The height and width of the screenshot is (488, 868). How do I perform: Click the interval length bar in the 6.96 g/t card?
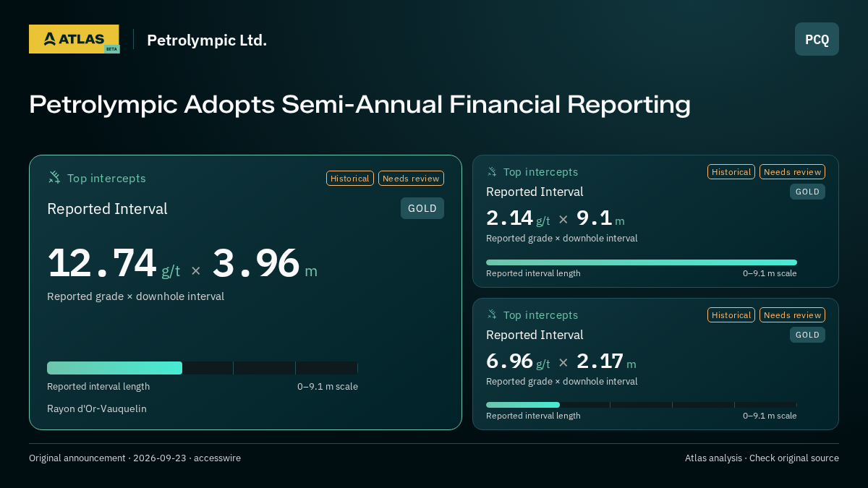coord(642,405)
